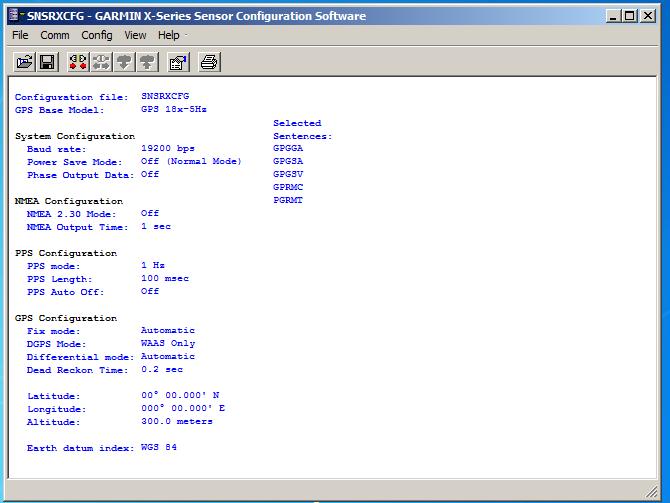Click the SNSRXCFG configuration file name value
Viewport: 670px width, 503px height.
(165, 96)
